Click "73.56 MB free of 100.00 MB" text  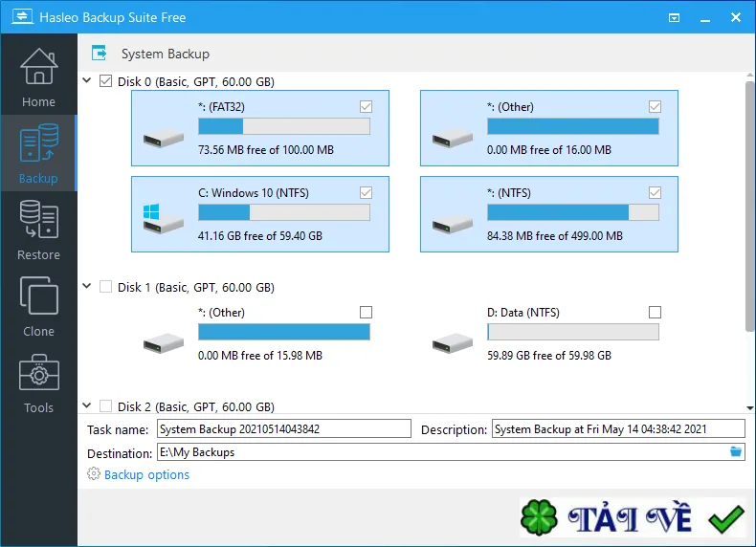tap(266, 150)
